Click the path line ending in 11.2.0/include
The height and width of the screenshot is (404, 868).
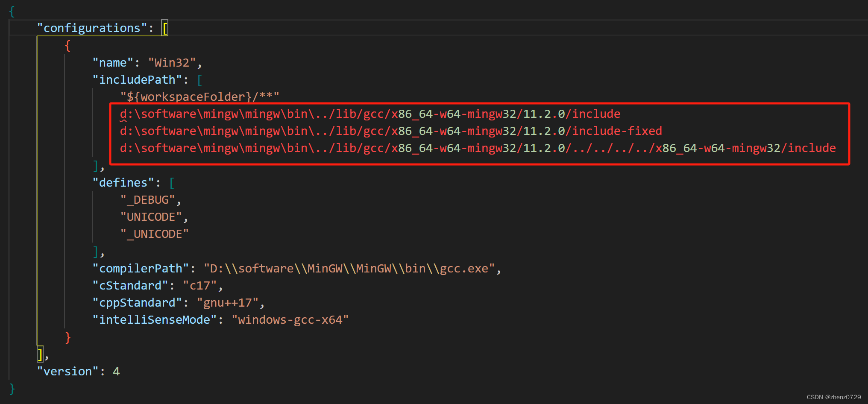(x=370, y=114)
